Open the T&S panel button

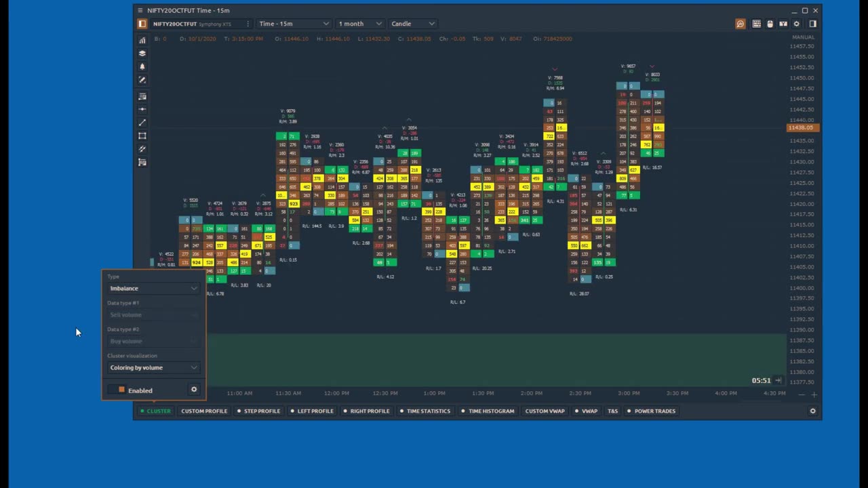612,411
